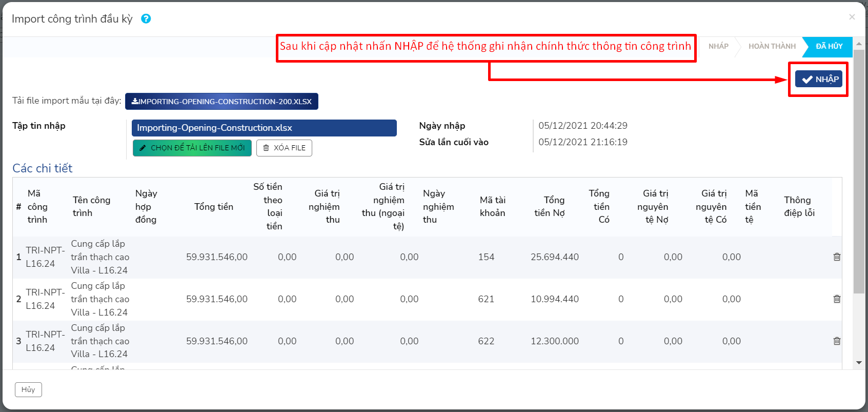
Task: Delete row 2 with trash icon
Action: [x=837, y=299]
